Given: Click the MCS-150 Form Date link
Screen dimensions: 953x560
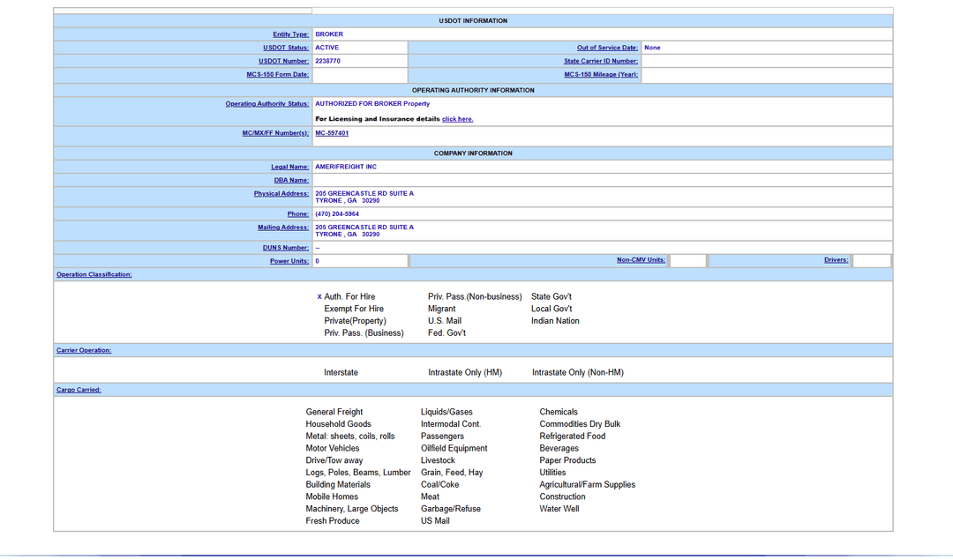Looking at the screenshot, I should pyautogui.click(x=277, y=75).
